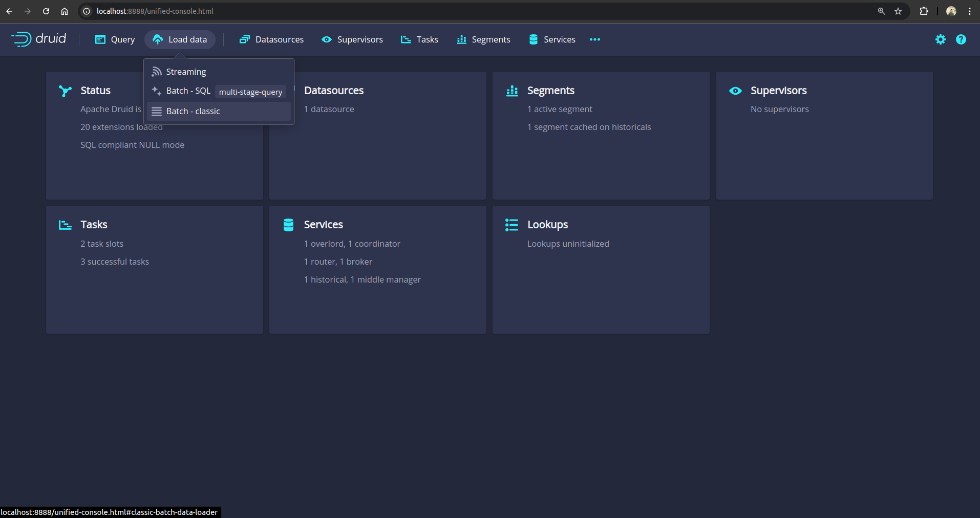
Task: Select Batch - SQL multi-stage-query option
Action: point(188,91)
